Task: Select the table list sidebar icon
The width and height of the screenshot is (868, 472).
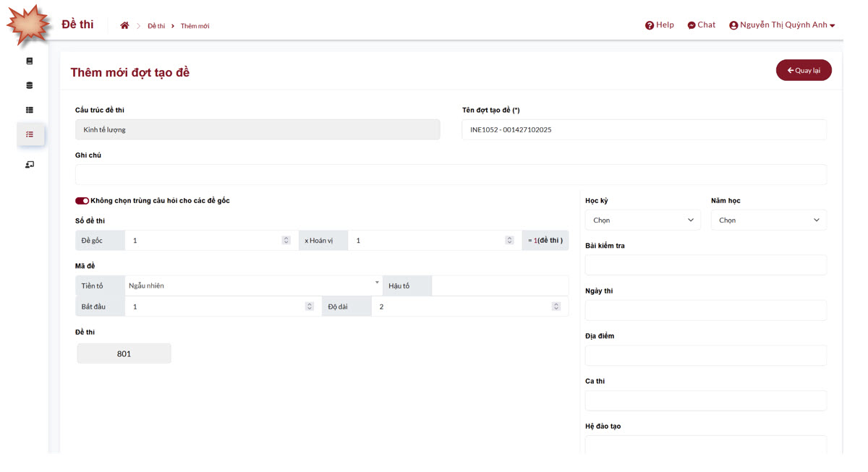Action: (30, 110)
